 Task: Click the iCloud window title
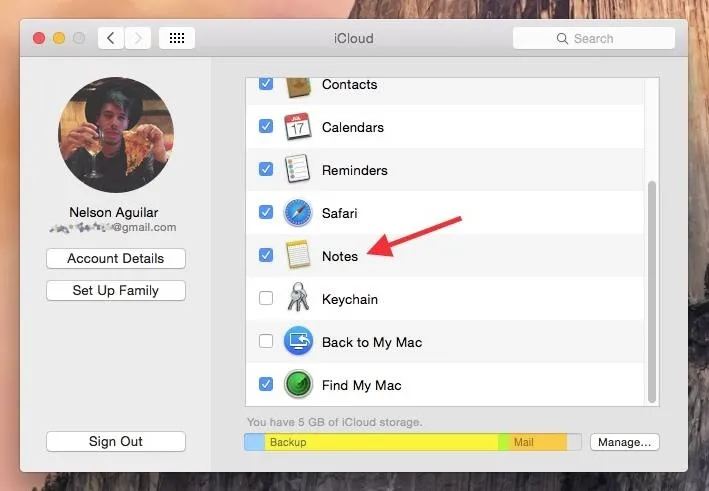pos(354,38)
